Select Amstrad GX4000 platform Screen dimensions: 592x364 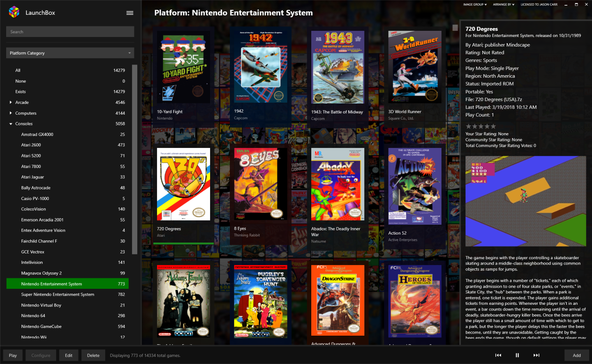pyautogui.click(x=67, y=134)
